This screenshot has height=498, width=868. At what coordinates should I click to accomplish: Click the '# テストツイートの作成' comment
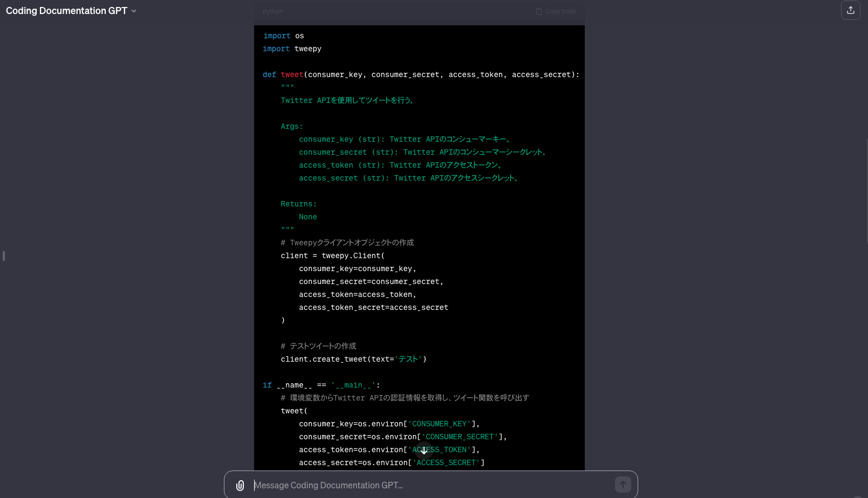click(x=319, y=347)
